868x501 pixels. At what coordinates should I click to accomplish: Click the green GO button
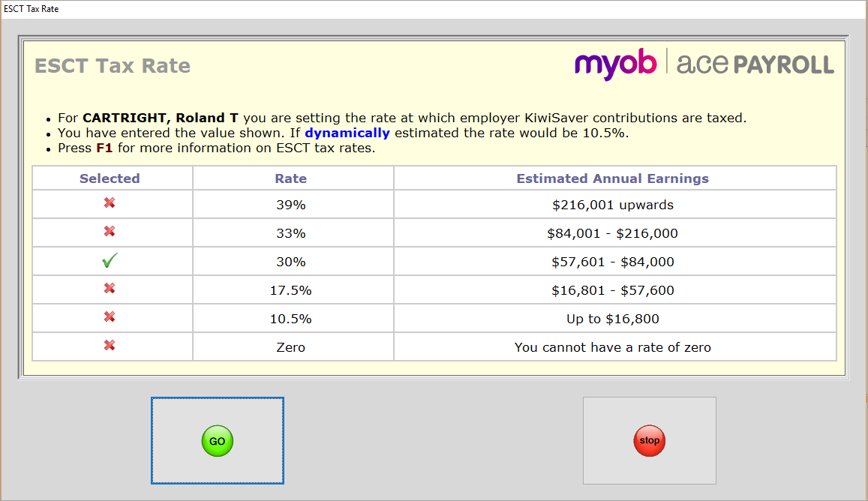(x=218, y=441)
